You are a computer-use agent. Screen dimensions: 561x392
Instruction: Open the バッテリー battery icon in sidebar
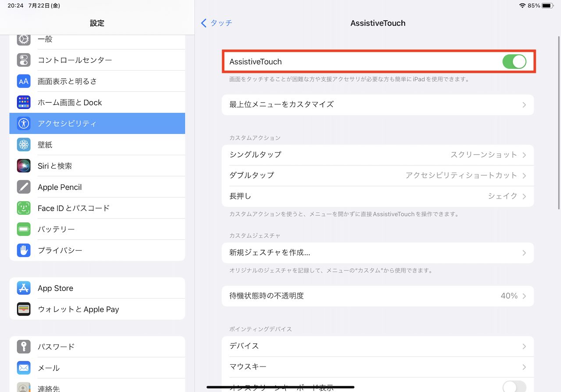[x=24, y=229]
